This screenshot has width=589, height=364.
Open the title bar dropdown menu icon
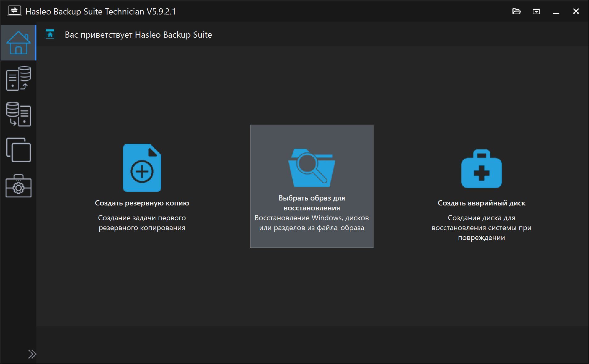tap(536, 11)
